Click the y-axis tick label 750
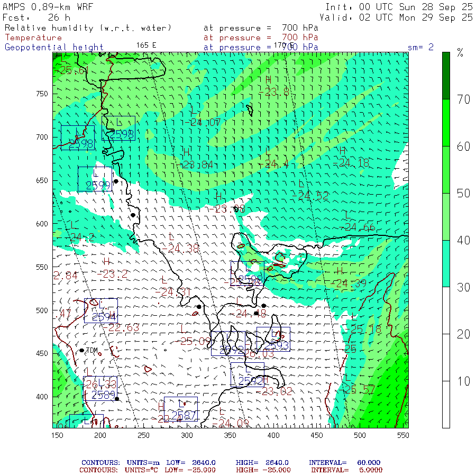Screen dimensions: 476x476 click(42, 94)
